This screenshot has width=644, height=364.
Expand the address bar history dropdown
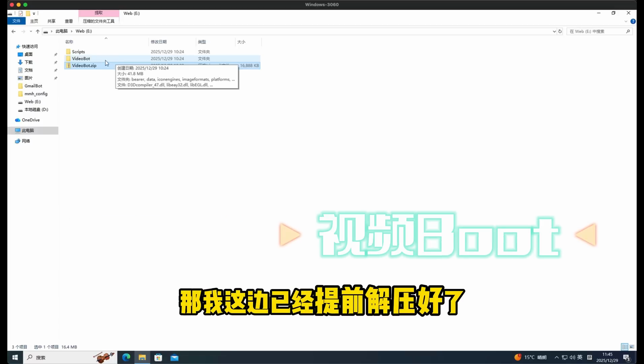(x=554, y=31)
